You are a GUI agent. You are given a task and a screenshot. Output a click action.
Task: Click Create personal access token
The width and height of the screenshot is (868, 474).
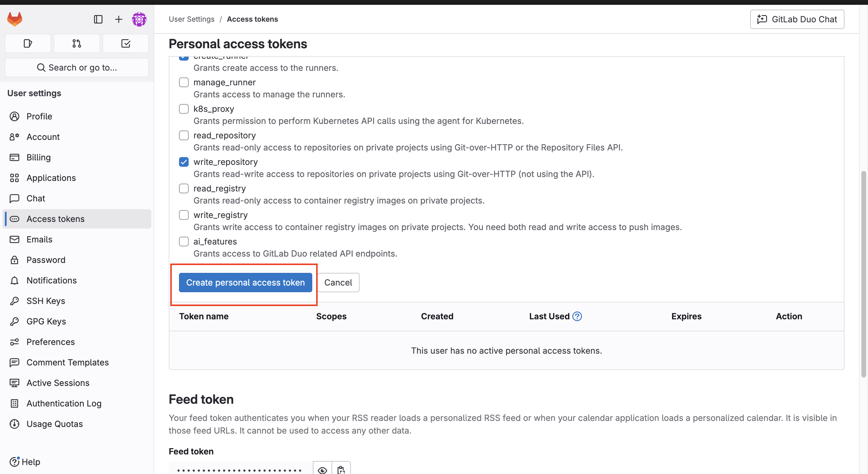click(245, 283)
